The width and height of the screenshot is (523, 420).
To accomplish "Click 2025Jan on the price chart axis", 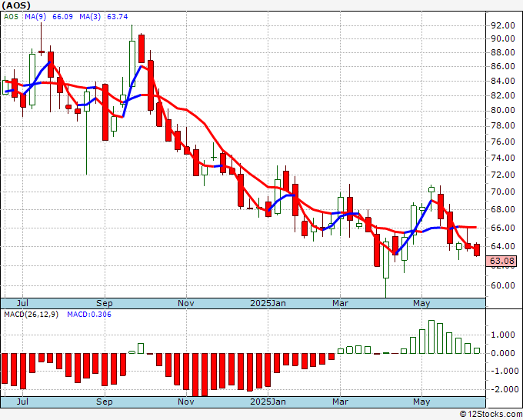I will click(x=268, y=303).
